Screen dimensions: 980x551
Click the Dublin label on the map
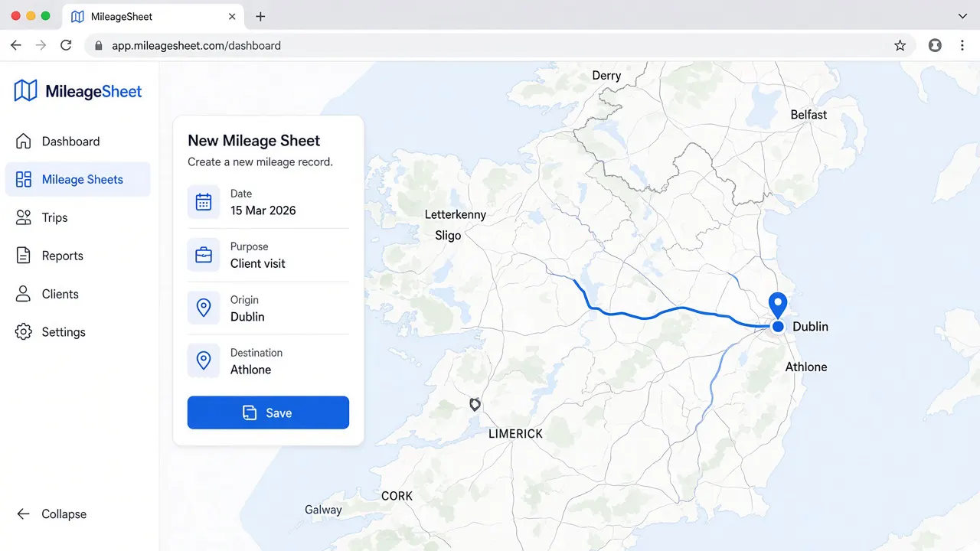coord(810,327)
